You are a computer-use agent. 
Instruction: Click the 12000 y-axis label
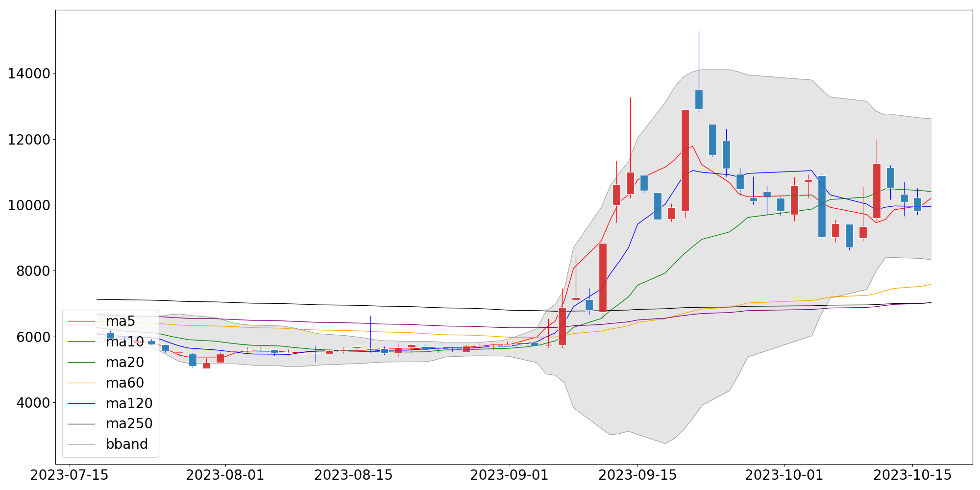click(x=29, y=140)
